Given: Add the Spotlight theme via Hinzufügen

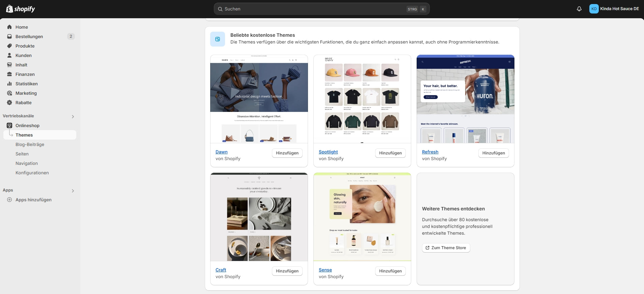Looking at the screenshot, I should tap(390, 153).
